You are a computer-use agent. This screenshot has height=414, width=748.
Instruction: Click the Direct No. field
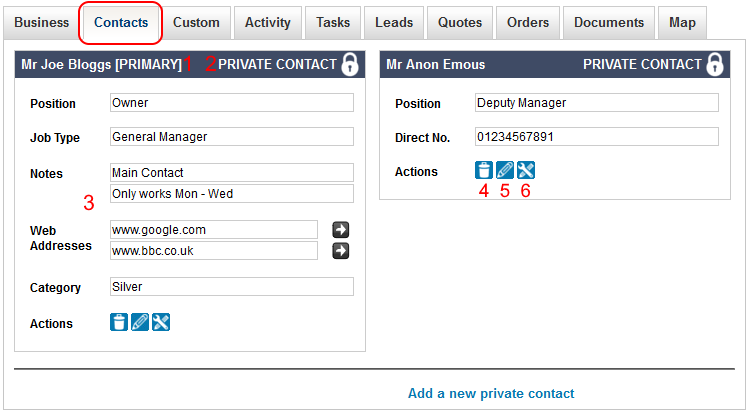tap(596, 137)
